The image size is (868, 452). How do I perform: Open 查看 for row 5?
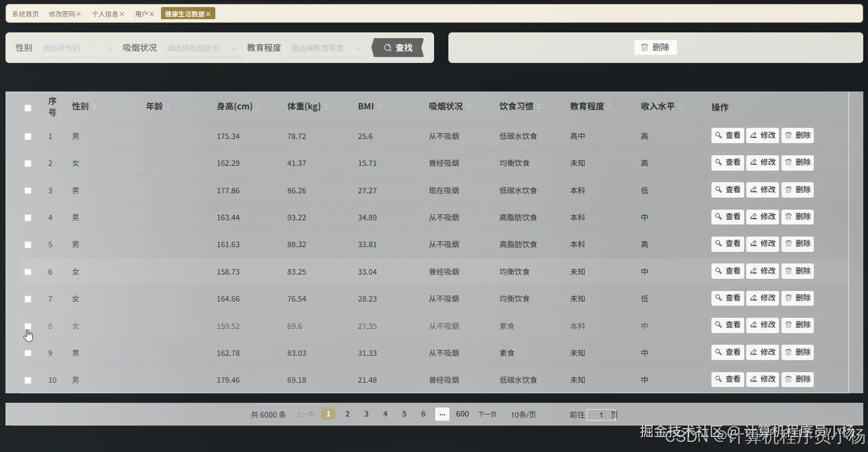coord(727,244)
